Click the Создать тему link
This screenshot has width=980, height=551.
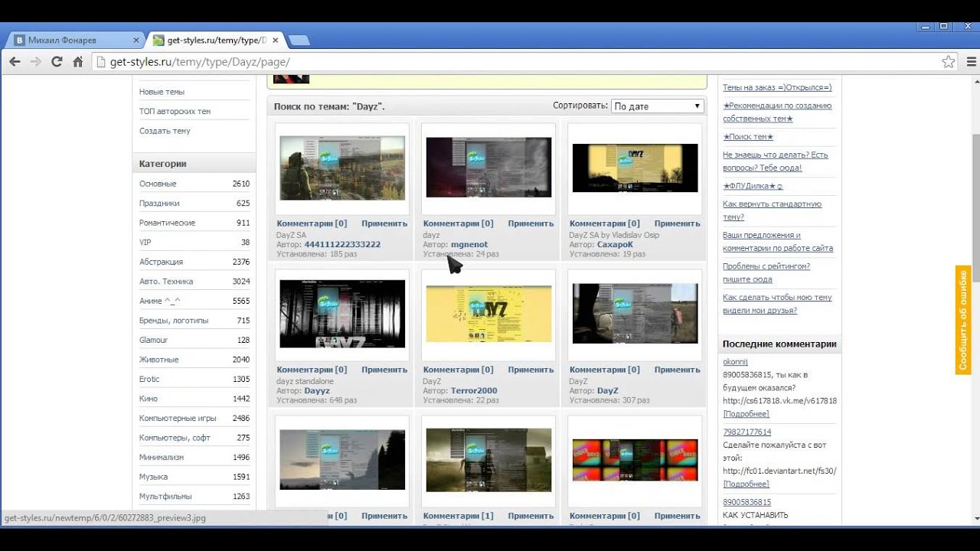tap(165, 131)
